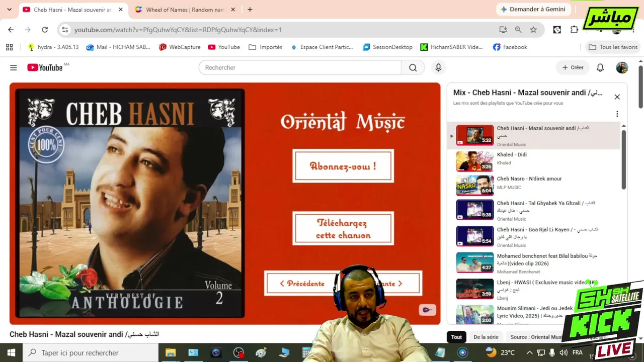Click Demander à Gemini button

click(x=533, y=10)
